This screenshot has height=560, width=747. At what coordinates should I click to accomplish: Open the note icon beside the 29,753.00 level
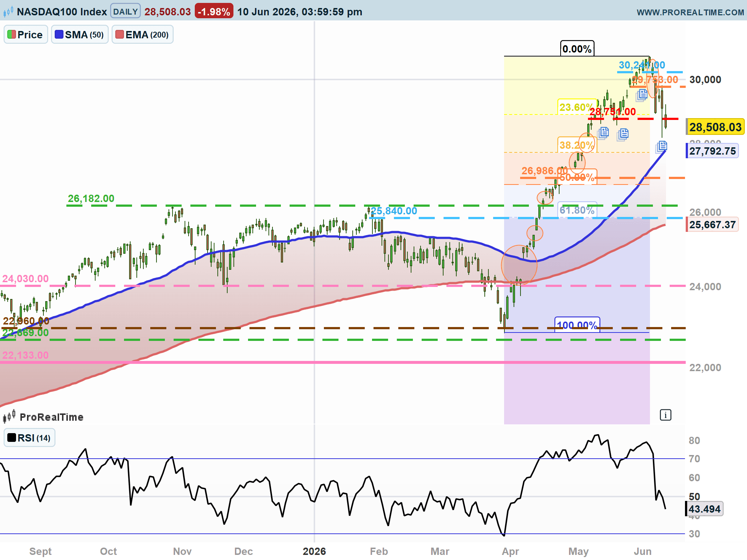tap(642, 95)
